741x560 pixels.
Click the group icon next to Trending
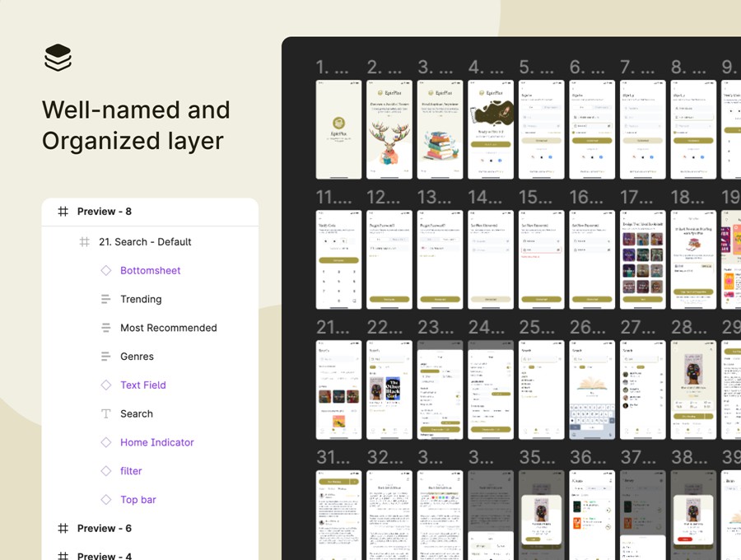[x=106, y=299]
